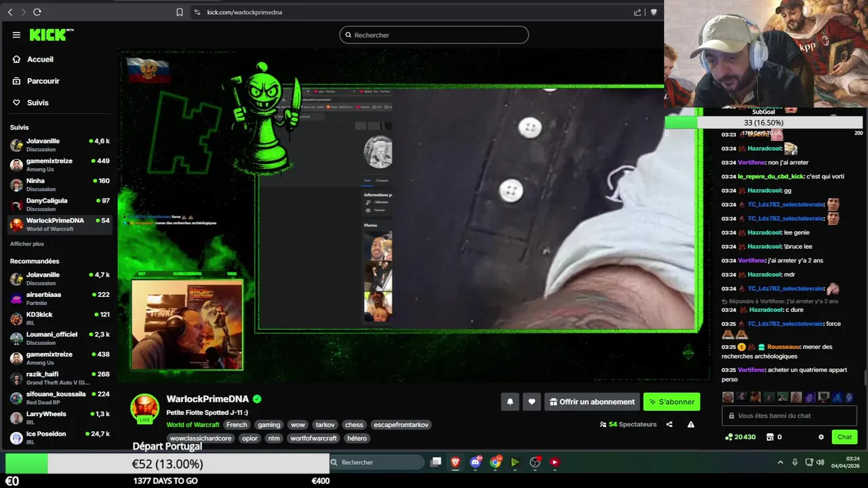Open Brave browser from taskbar

click(x=456, y=462)
